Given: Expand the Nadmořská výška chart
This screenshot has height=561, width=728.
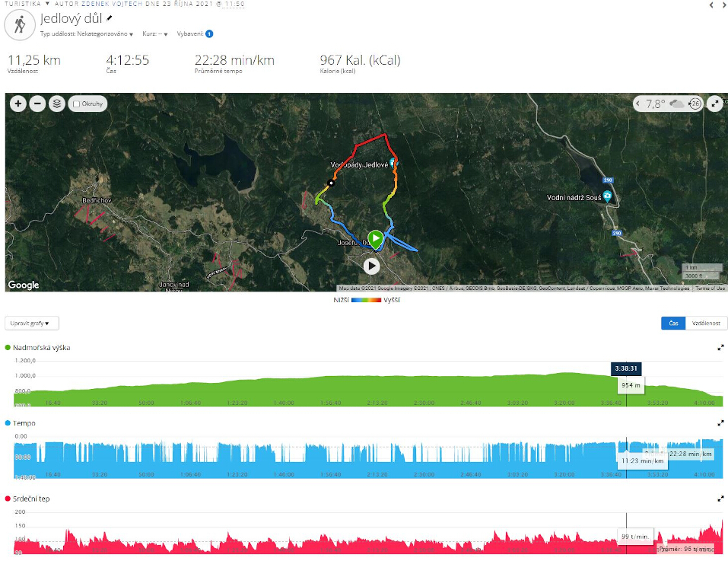Looking at the screenshot, I should point(720,347).
